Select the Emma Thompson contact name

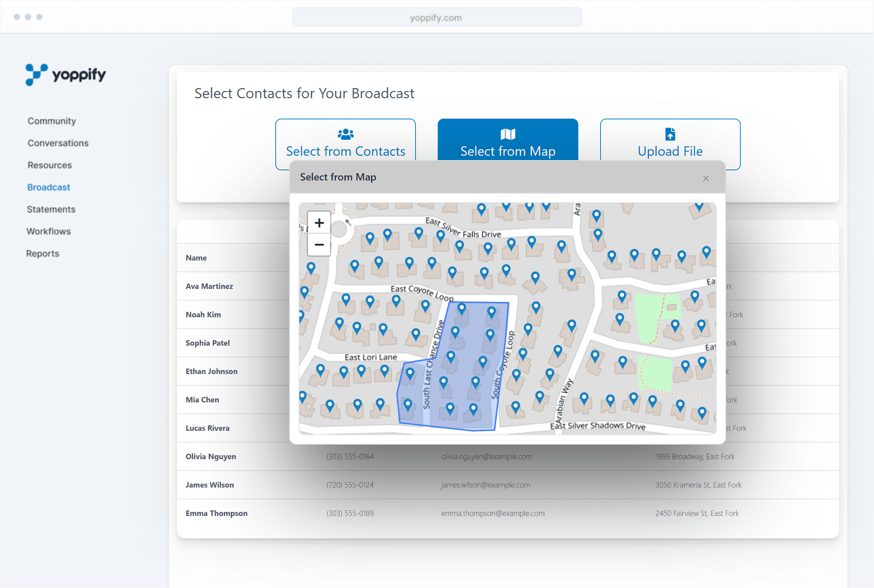[x=216, y=513]
